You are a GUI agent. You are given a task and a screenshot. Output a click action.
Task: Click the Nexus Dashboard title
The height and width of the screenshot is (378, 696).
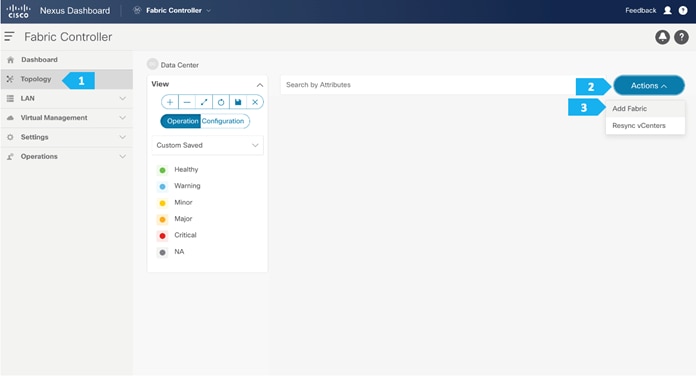click(x=75, y=11)
